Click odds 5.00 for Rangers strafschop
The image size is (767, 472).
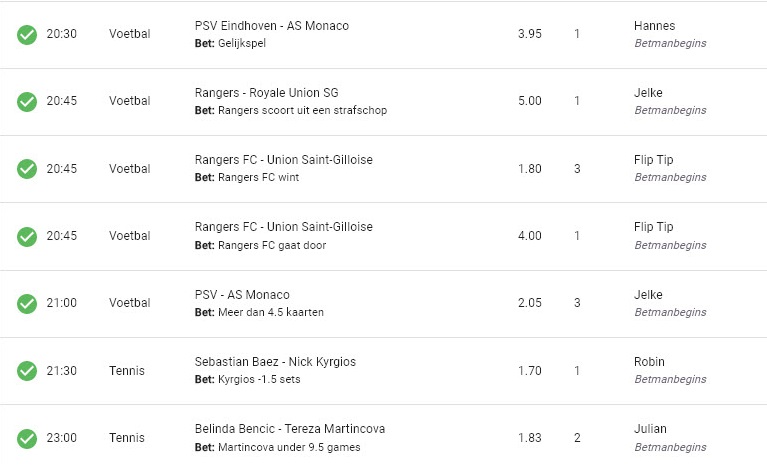point(530,101)
